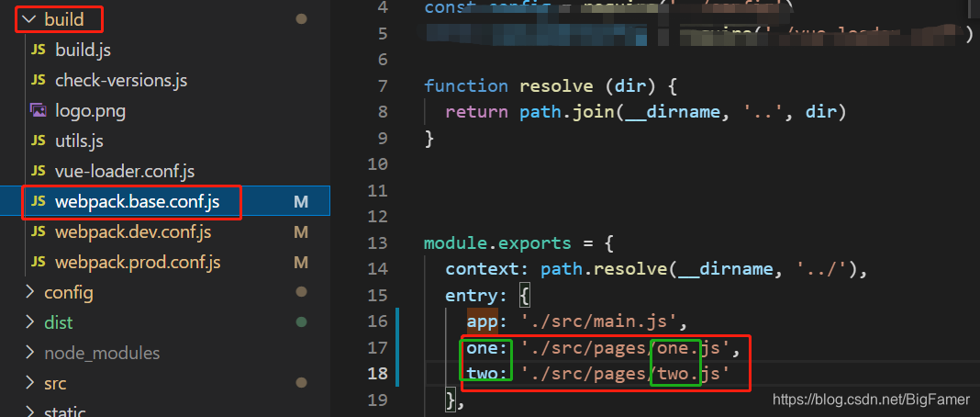The height and width of the screenshot is (417, 980).
Task: Open logo.png file
Action: 91,111
